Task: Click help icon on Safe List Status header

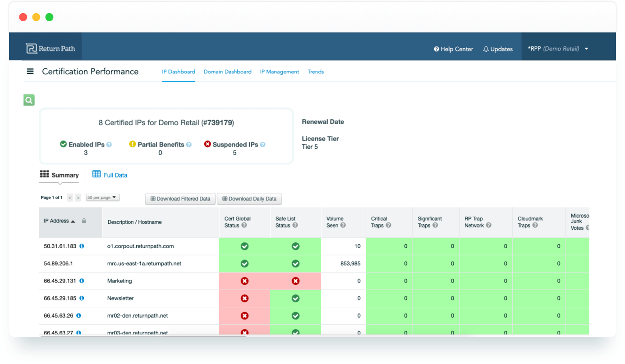Action: click(x=295, y=225)
